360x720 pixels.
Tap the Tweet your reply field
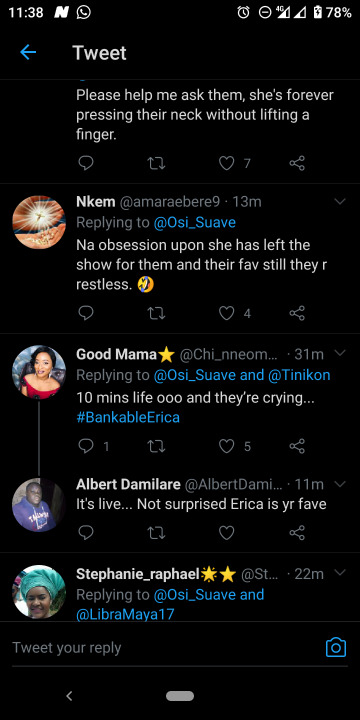click(165, 647)
